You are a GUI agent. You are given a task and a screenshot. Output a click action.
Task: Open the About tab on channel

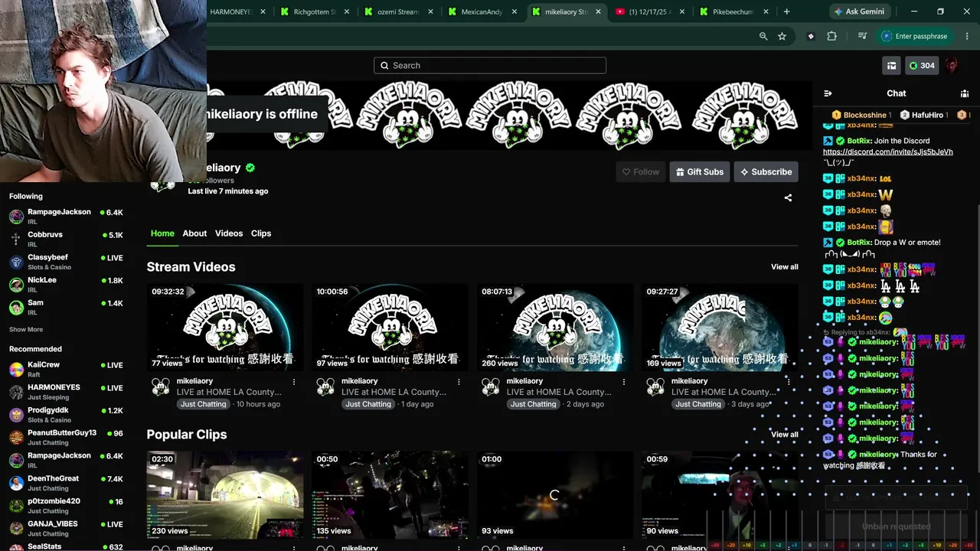point(194,233)
